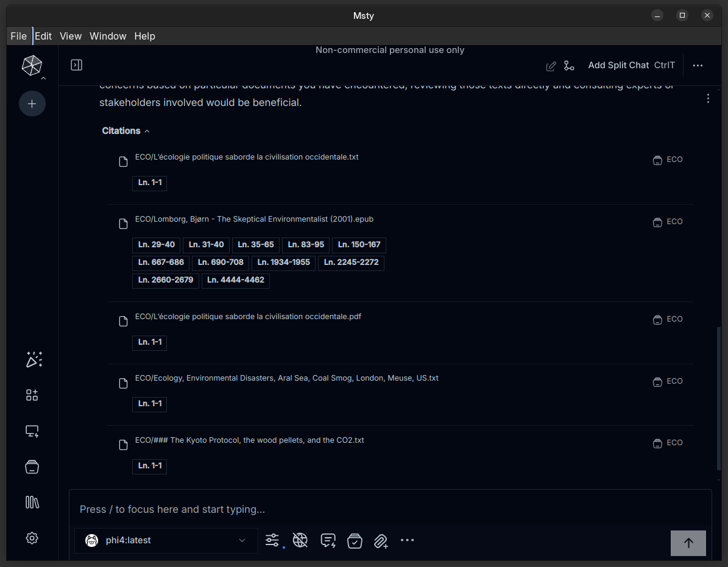Open citation Ln. 1934-1955 of Lomborg epub
This screenshot has width=728, height=567.
coord(283,262)
